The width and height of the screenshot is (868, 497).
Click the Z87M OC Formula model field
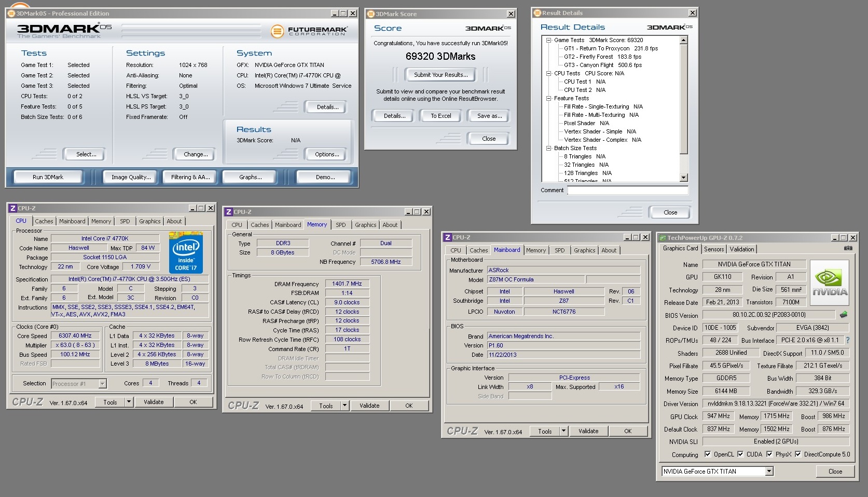click(x=535, y=279)
